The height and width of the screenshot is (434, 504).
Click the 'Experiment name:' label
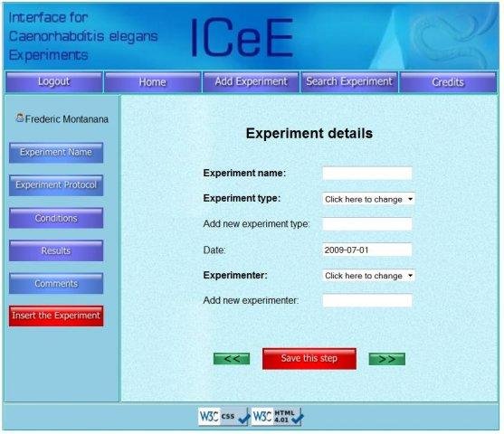tap(244, 174)
